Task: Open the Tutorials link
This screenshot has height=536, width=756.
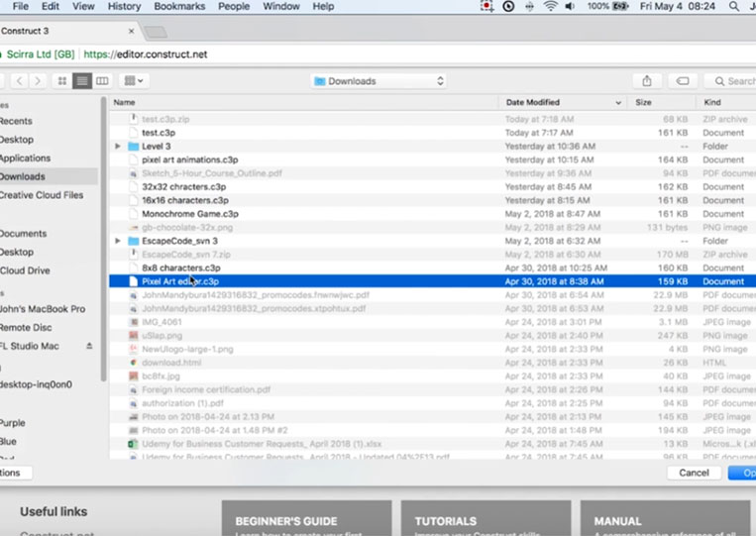Action: (x=486, y=518)
